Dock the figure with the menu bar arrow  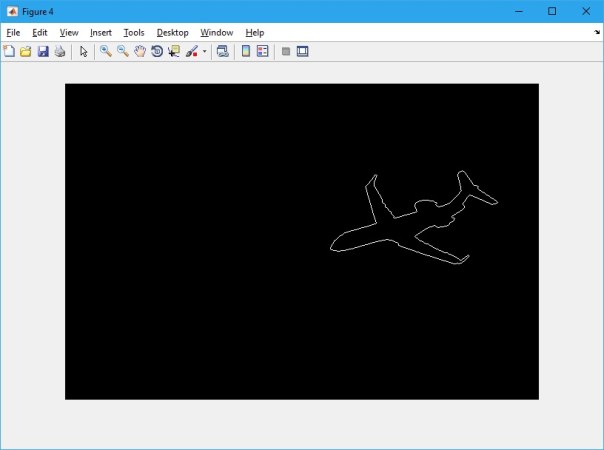(597, 32)
